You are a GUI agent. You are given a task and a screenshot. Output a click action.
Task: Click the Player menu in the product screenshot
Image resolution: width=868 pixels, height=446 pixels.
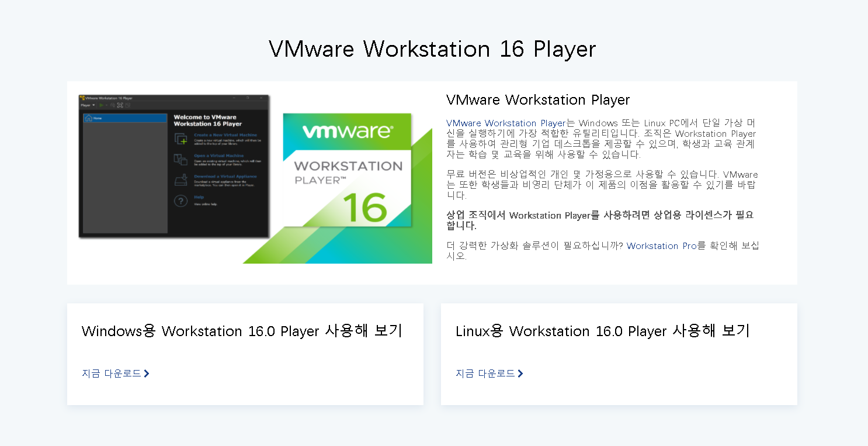[x=88, y=105]
